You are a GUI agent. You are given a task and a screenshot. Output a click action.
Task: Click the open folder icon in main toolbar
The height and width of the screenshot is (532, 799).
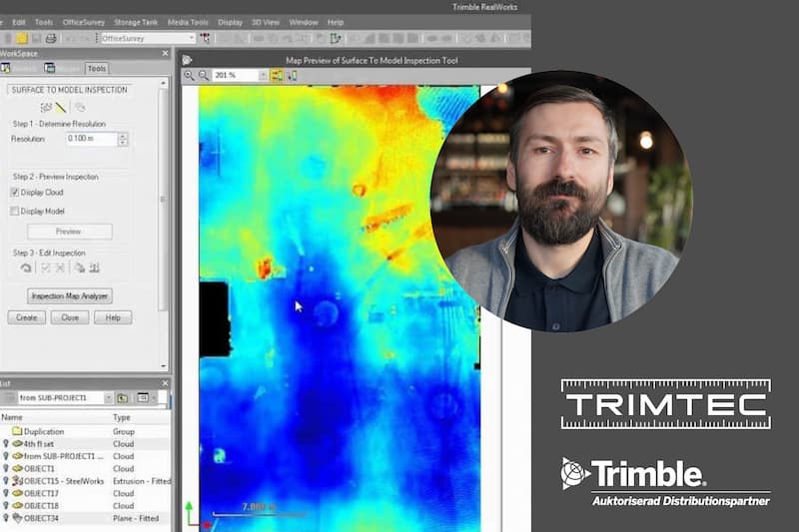[x=22, y=38]
